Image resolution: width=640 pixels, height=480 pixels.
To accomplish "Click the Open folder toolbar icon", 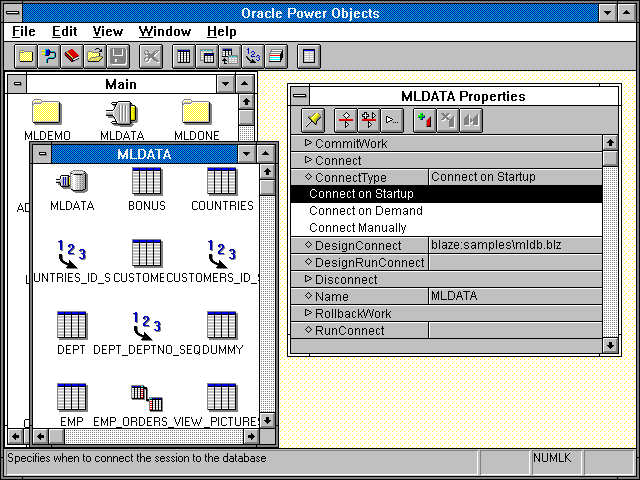I will pos(95,57).
